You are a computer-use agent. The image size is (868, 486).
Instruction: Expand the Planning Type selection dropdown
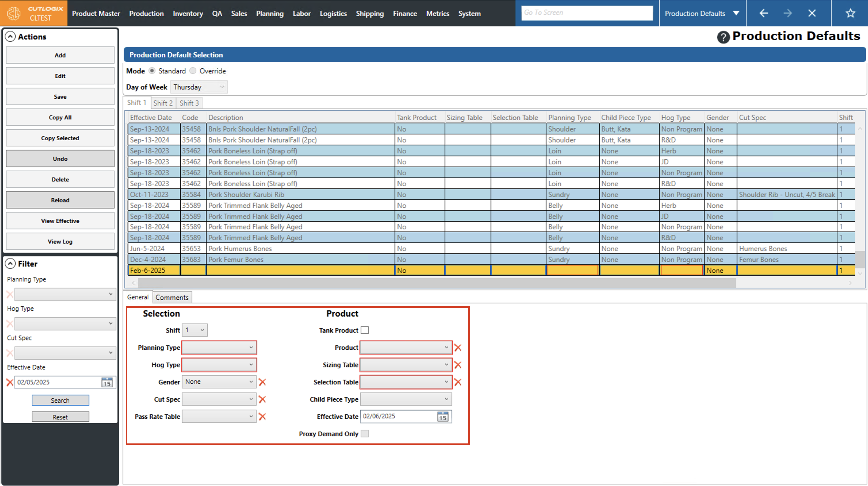coord(219,347)
